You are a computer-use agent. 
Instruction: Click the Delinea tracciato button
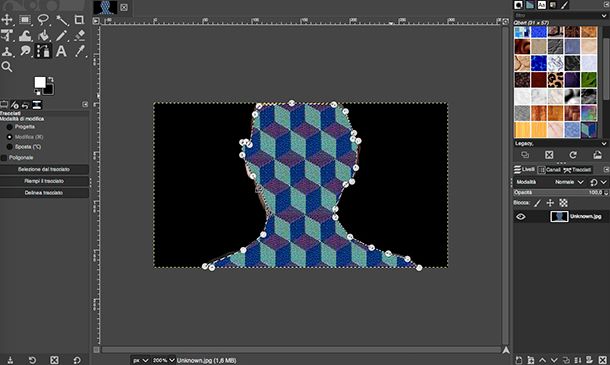44,193
